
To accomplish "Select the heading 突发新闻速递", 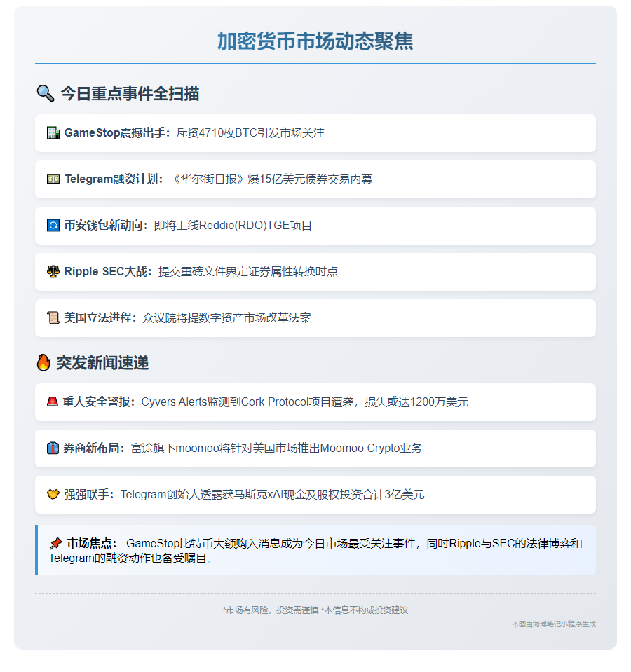I will tap(102, 362).
